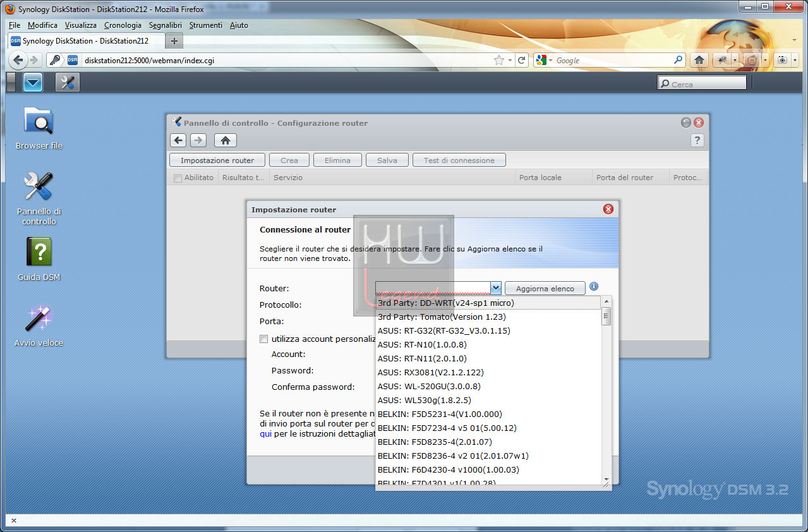Click the tool add-on icon next to home
The height and width of the screenshot is (532, 808).
click(x=721, y=60)
